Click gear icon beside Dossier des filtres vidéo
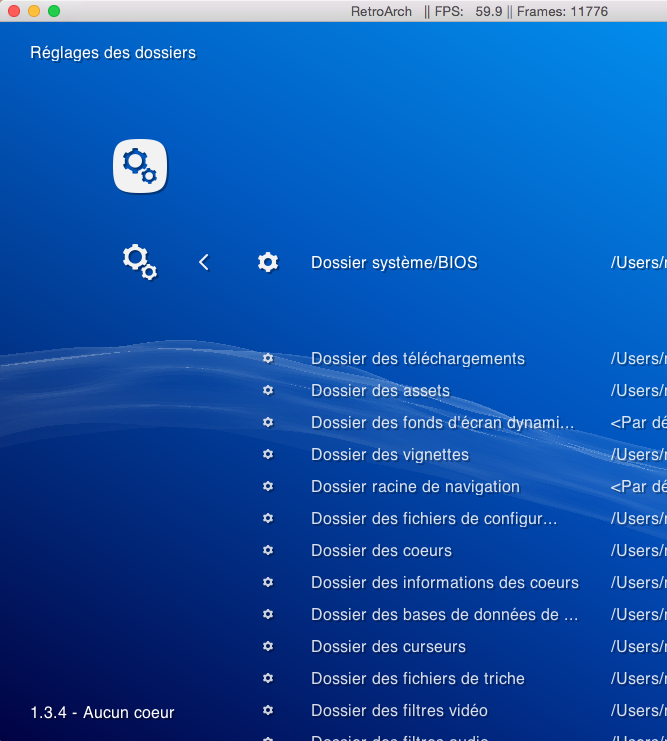667x741 pixels. [x=268, y=710]
